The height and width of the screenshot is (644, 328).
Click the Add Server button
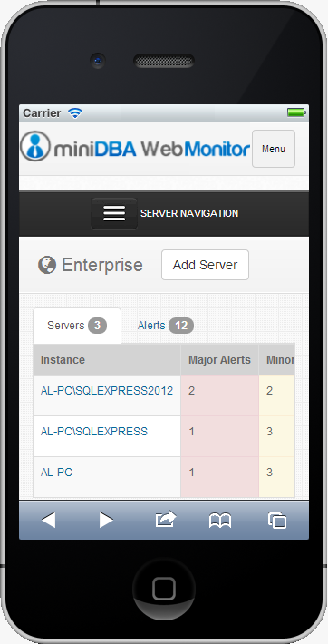coord(206,265)
